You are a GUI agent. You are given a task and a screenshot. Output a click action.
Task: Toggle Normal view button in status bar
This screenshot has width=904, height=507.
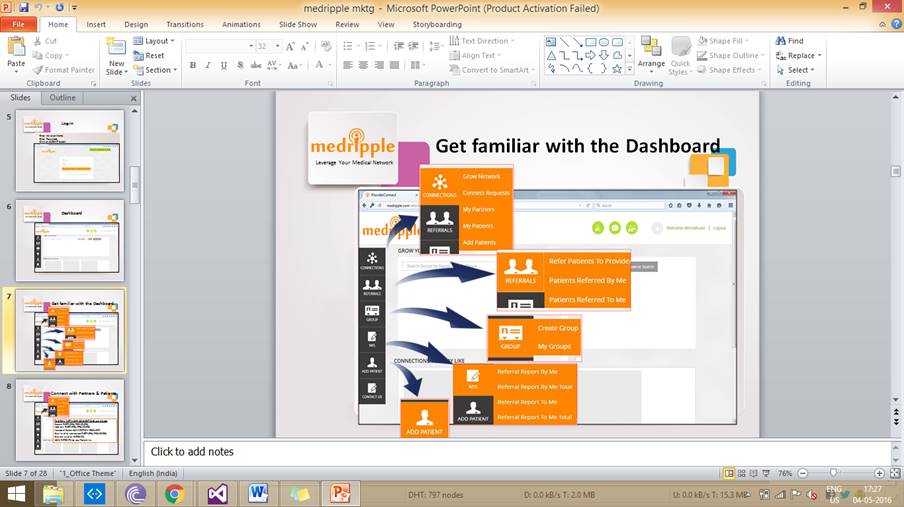pyautogui.click(x=729, y=473)
